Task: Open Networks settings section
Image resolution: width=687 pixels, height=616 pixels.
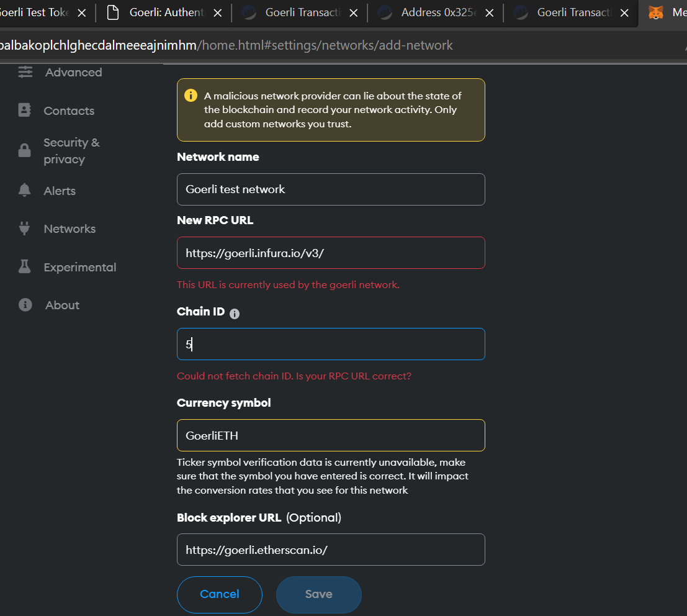Action: 70,229
